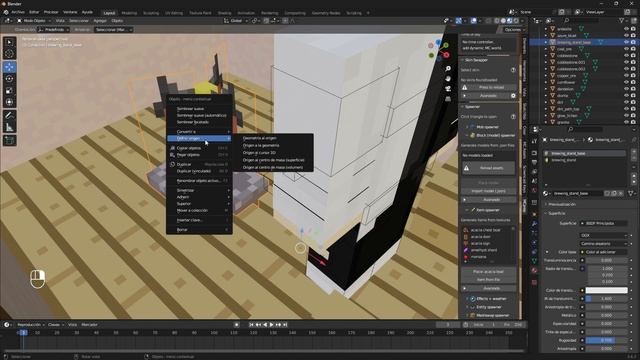Viewport: 640px width, 360px height.
Task: Open the Object Data properties tab icon
Action: 534,260
